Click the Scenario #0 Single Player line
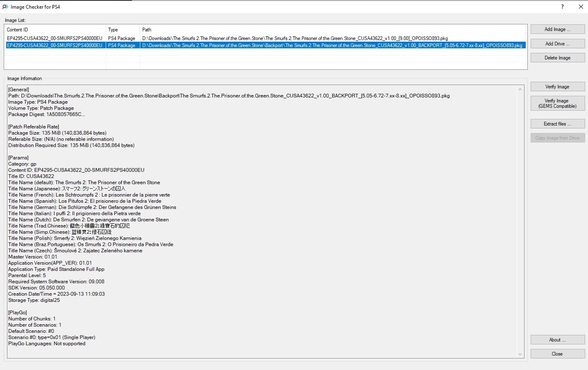Viewport: 588px width, 370px height. click(x=52, y=337)
